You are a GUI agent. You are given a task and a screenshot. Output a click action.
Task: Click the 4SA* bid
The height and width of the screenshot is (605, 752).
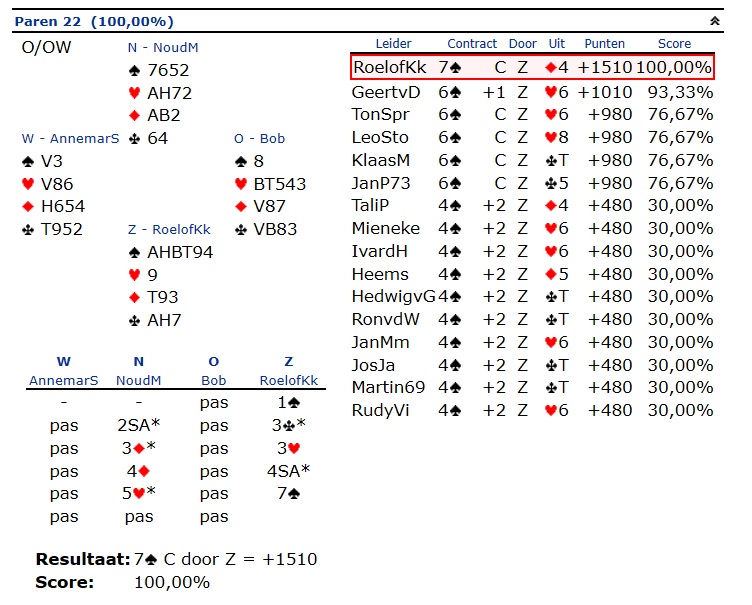(x=289, y=471)
